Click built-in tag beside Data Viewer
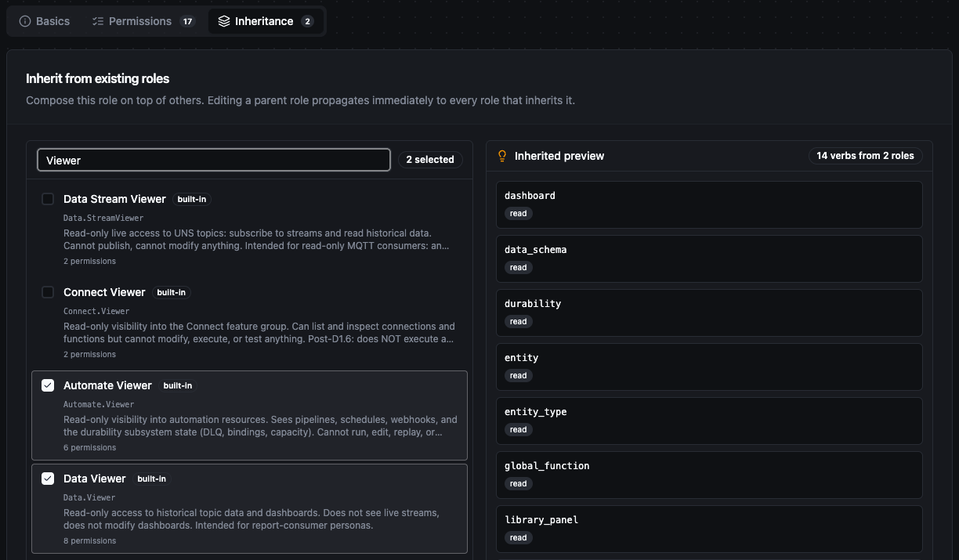This screenshot has height=560, width=959. 152,479
